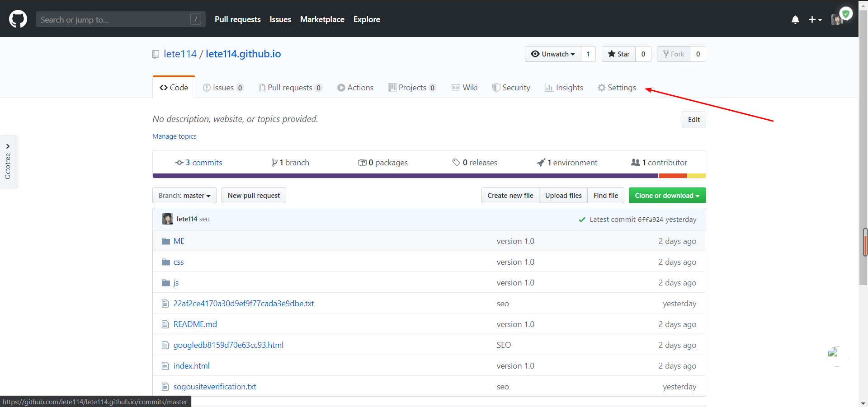Click the Manage topics link
This screenshot has width=868, height=407.
[x=175, y=136]
